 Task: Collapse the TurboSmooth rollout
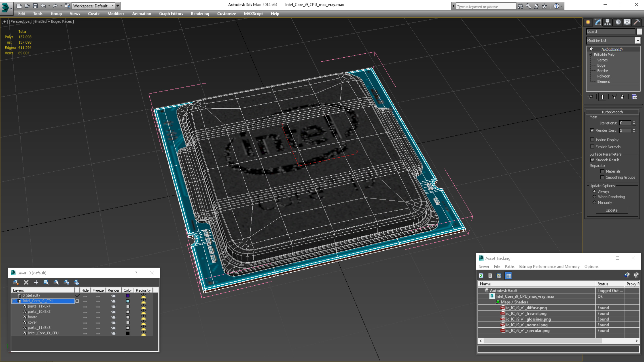coord(588,112)
